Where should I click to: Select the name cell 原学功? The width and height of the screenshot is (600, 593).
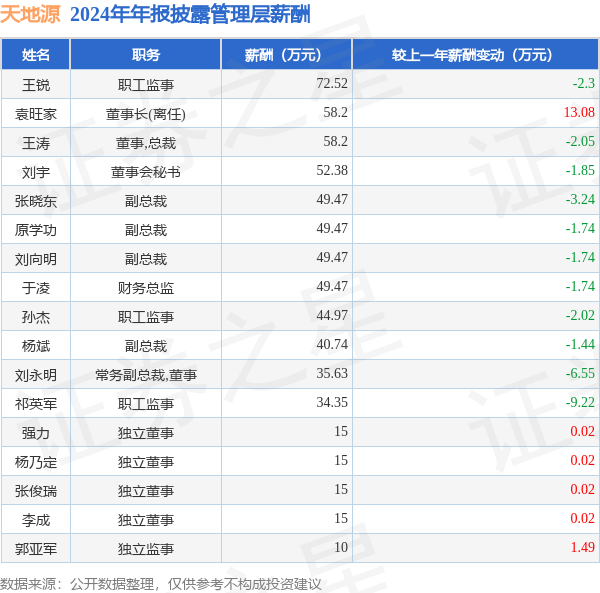point(36,230)
